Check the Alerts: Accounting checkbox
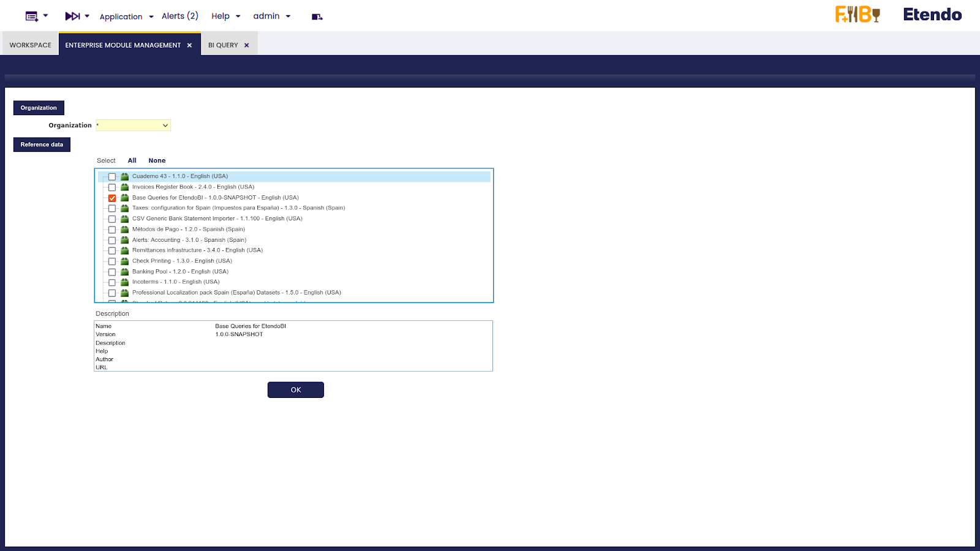This screenshot has width=980, height=551. pos(112,240)
